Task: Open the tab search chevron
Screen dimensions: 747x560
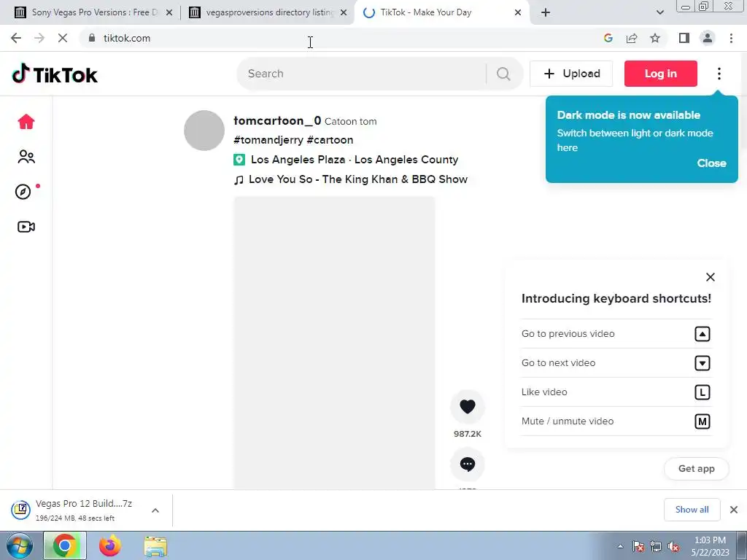Action: [659, 12]
